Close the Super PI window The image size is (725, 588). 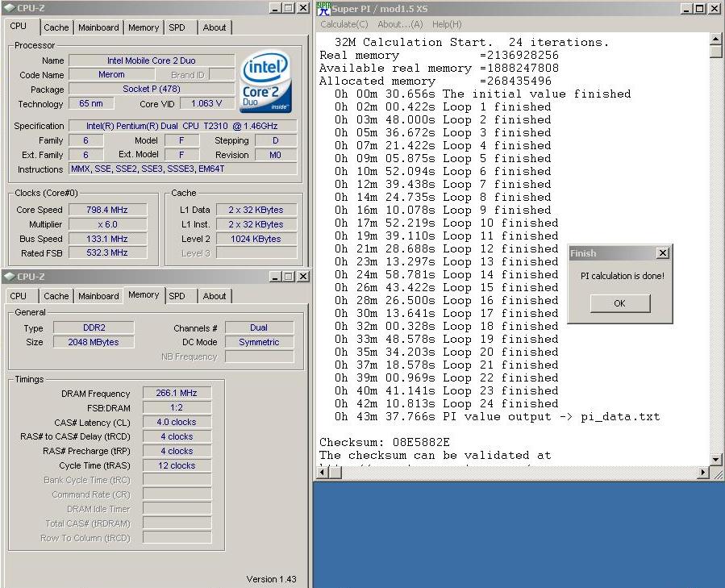[x=715, y=8]
